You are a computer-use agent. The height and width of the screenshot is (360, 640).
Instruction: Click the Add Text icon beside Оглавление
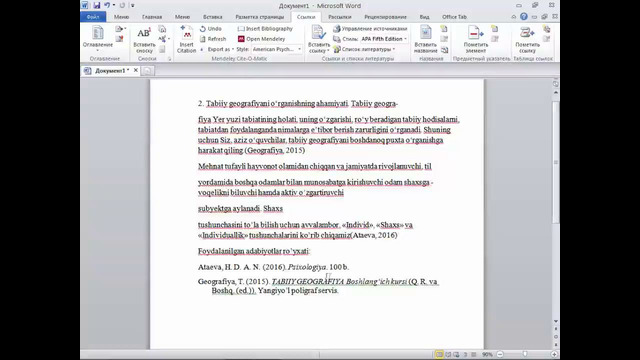pos(120,29)
